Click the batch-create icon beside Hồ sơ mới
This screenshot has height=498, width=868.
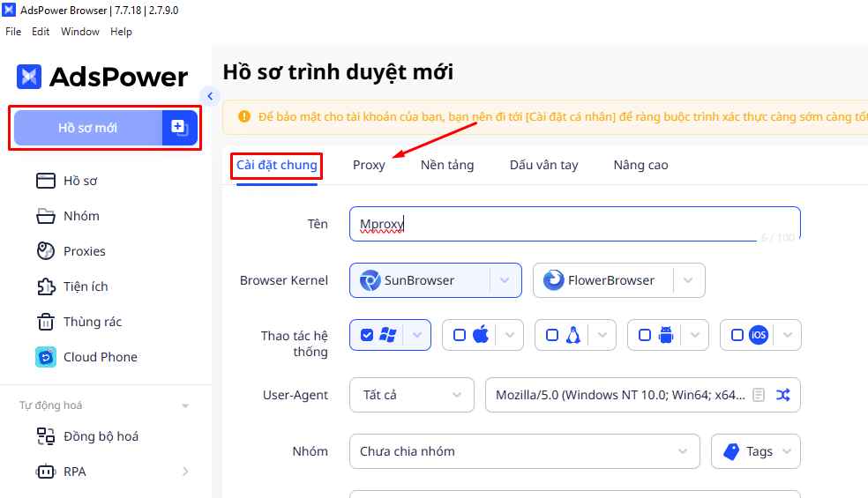(x=180, y=128)
